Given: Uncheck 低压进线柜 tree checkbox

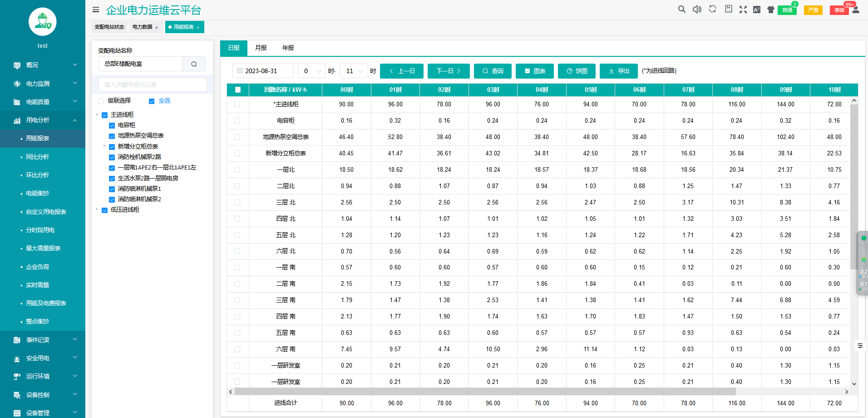Looking at the screenshot, I should [x=104, y=210].
